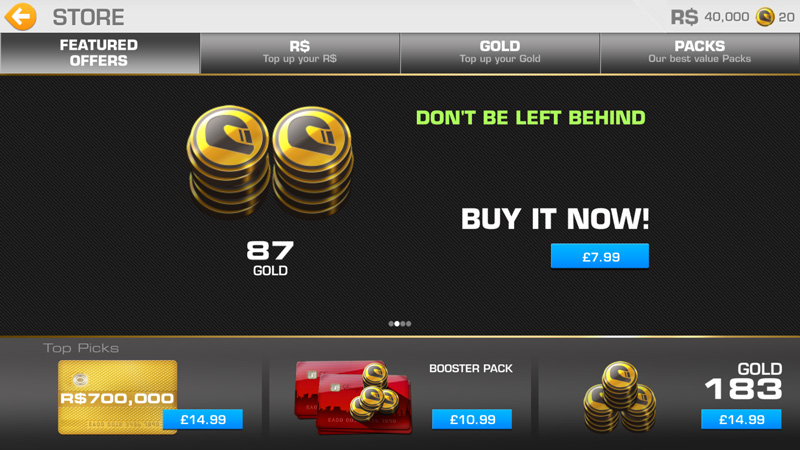The width and height of the screenshot is (800, 450).
Task: Switch to the Packs tab
Action: [700, 53]
